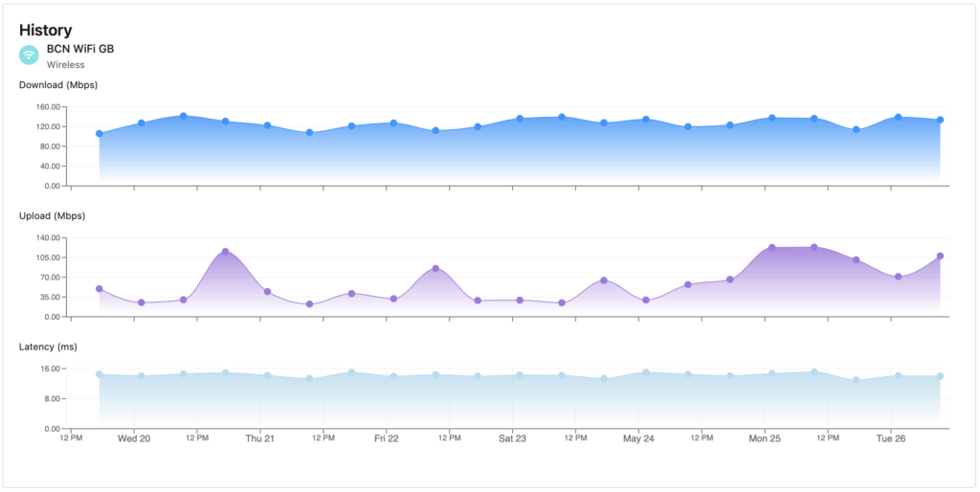Click the "70.00" Upload axis value
Screen dimensions: 980x492
(x=50, y=278)
